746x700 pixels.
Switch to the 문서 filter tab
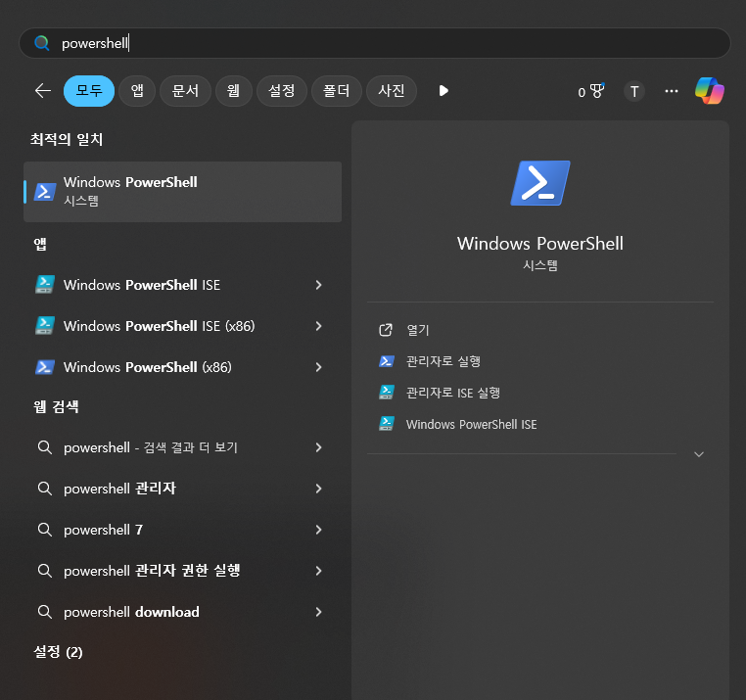[x=185, y=90]
